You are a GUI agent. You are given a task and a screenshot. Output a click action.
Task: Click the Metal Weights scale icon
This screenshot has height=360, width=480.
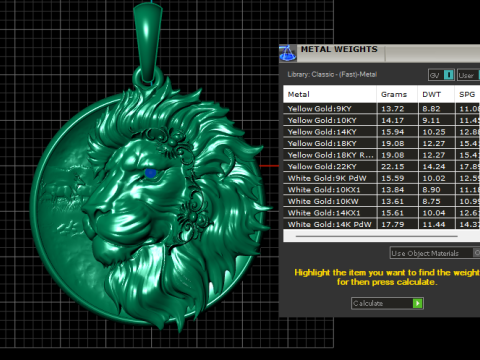click(287, 53)
